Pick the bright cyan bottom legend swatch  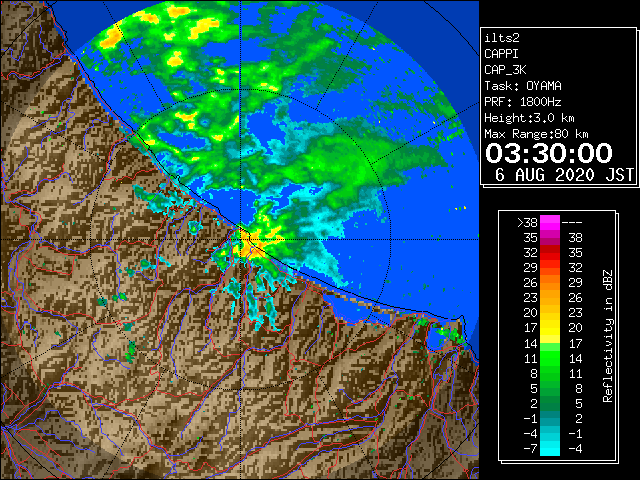tap(550, 449)
